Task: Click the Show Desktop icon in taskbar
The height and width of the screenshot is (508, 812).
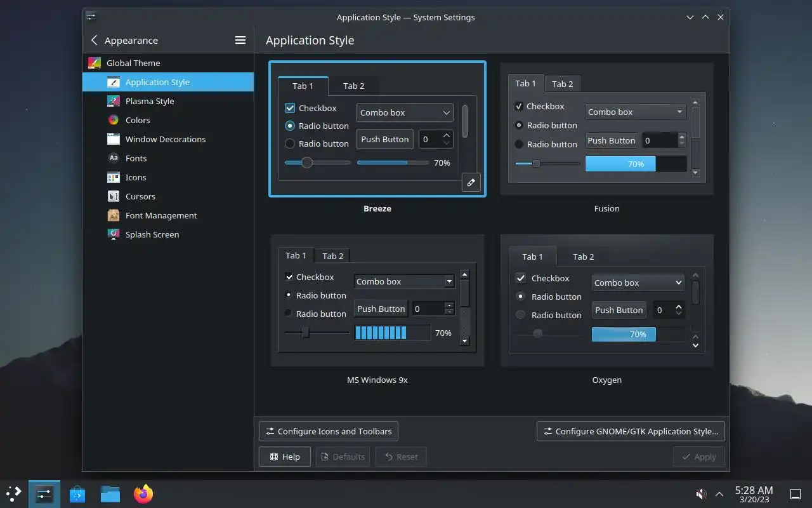Action: 795,493
